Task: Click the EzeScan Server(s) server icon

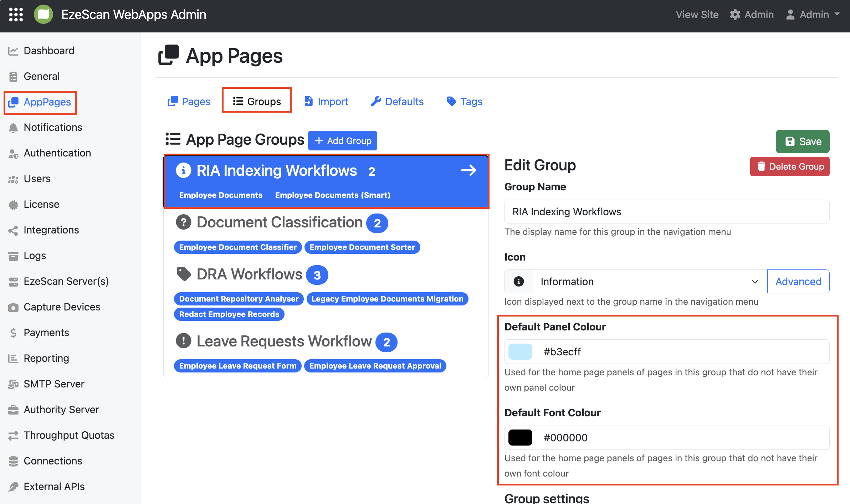Action: (x=13, y=282)
